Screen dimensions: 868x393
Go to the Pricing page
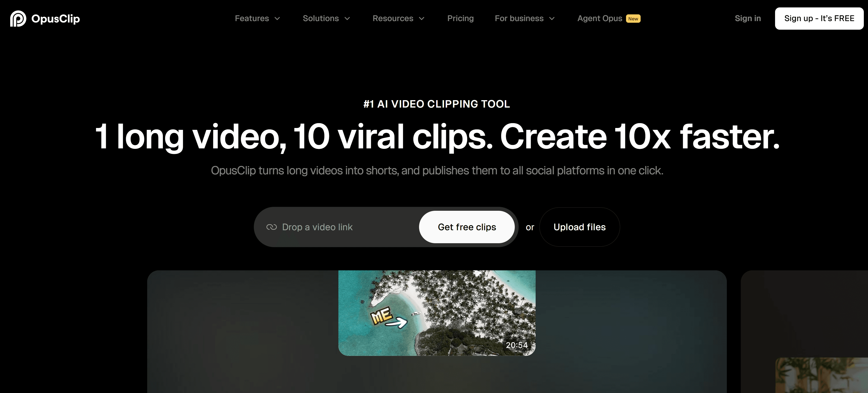[x=460, y=18]
